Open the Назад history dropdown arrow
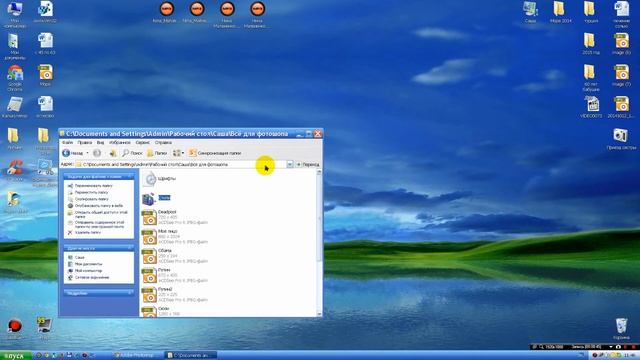Image resolution: width=640 pixels, height=360 pixels. coord(87,153)
